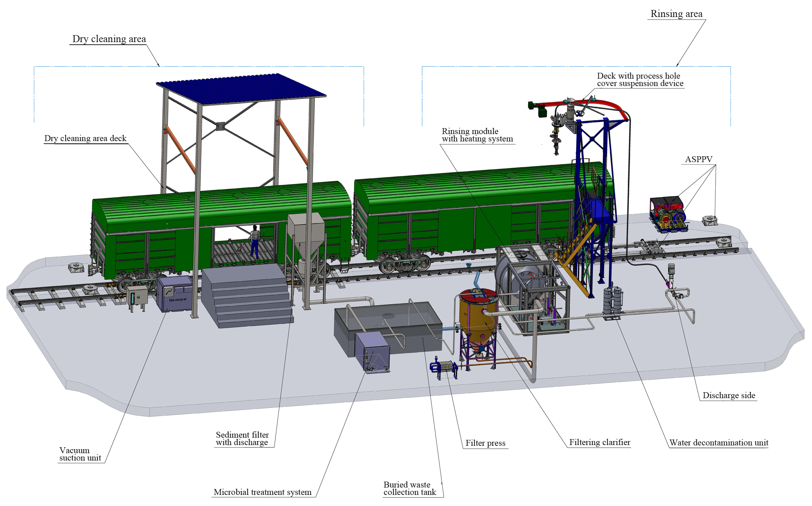
Task: Click the "ASPPV" label
Action: pos(698,159)
